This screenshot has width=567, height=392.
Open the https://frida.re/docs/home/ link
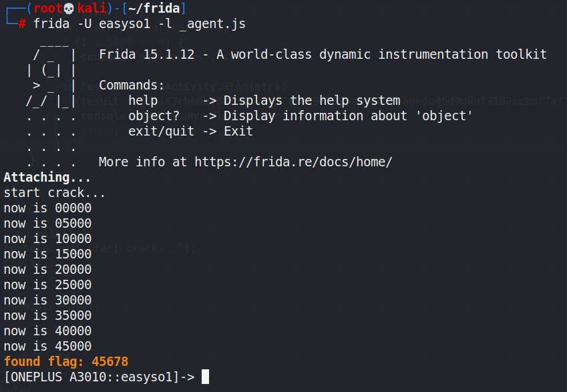point(293,162)
